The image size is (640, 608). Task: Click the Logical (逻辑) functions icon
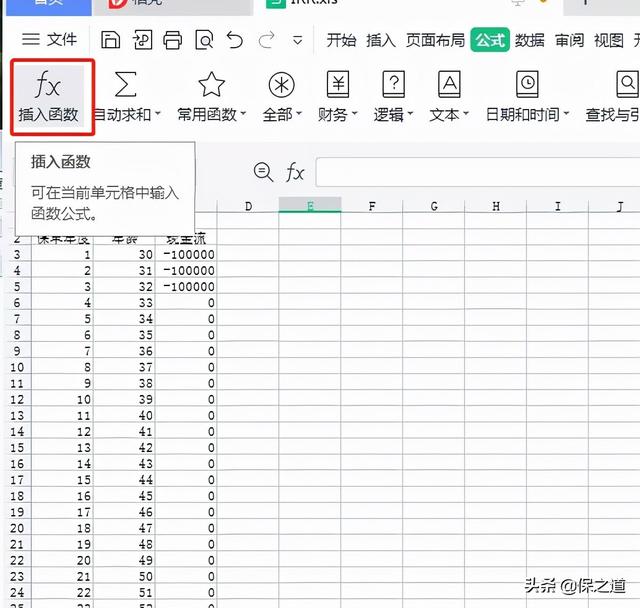point(394,84)
